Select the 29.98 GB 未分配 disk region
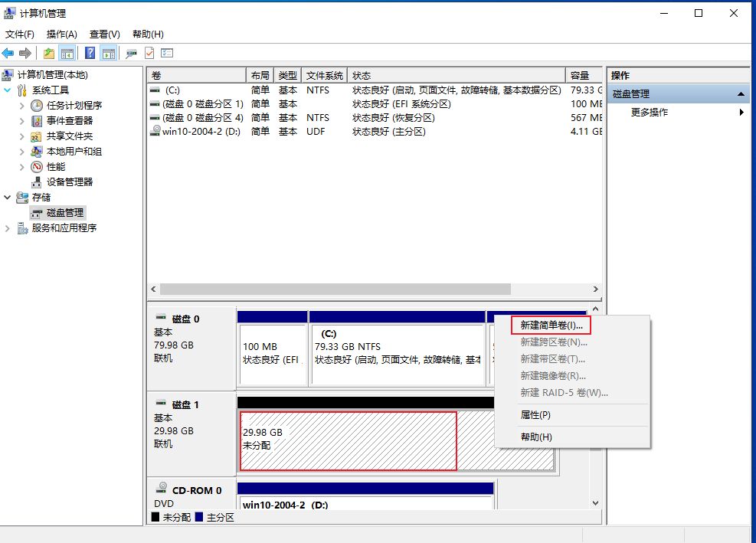Screen dimensions: 756x543 coord(349,440)
